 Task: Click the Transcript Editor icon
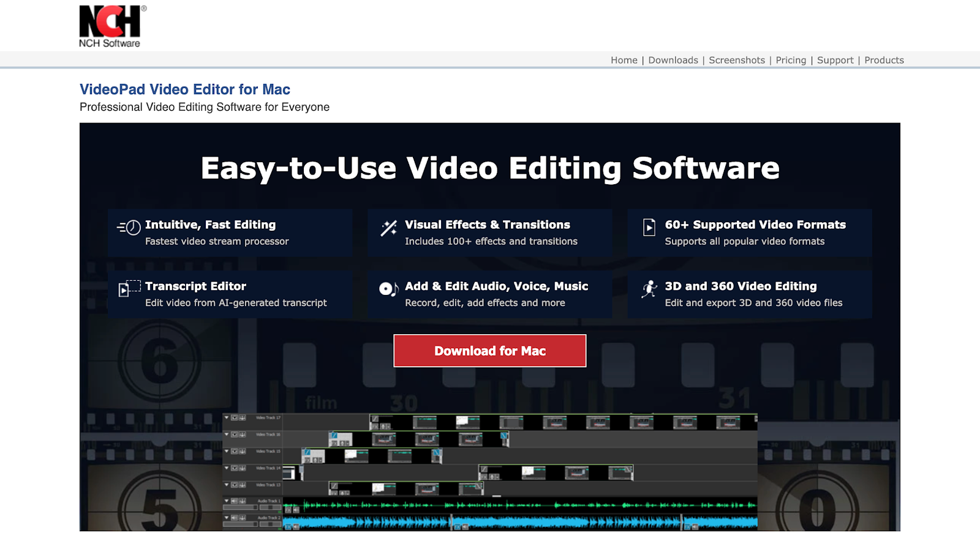[x=129, y=289]
